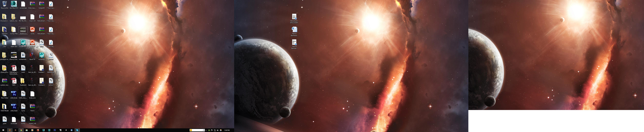This screenshot has height=132, width=644.
Task: Launch Unreal Engine from the taskbar
Action: (71, 130)
